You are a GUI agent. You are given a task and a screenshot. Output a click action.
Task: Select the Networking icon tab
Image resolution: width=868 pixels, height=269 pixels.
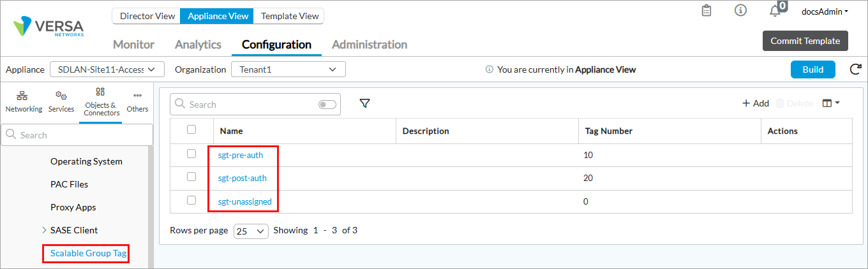click(24, 101)
